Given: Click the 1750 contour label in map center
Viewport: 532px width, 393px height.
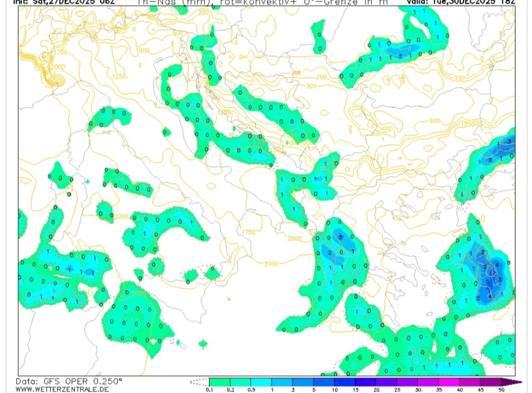Looking at the screenshot, I should [x=248, y=232].
